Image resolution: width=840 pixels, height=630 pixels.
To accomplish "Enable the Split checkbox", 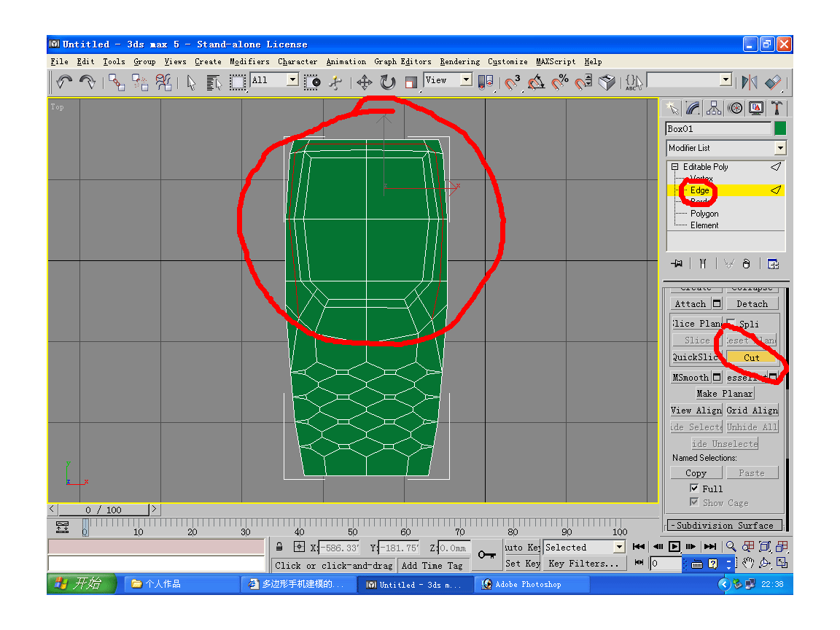I will tap(731, 324).
